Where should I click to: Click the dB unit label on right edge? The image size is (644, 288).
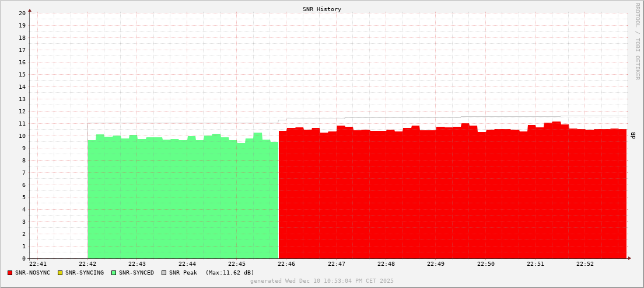633,136
